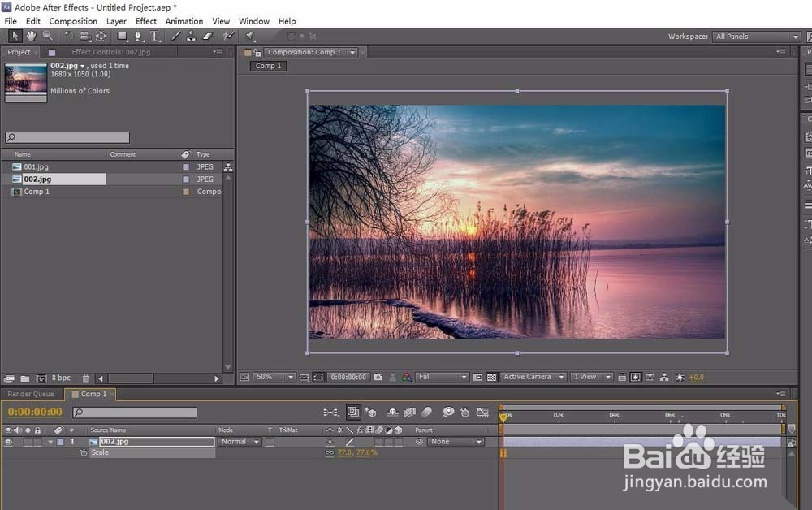The image size is (812, 510).
Task: Open the Parent None dropdown
Action: pos(456,442)
